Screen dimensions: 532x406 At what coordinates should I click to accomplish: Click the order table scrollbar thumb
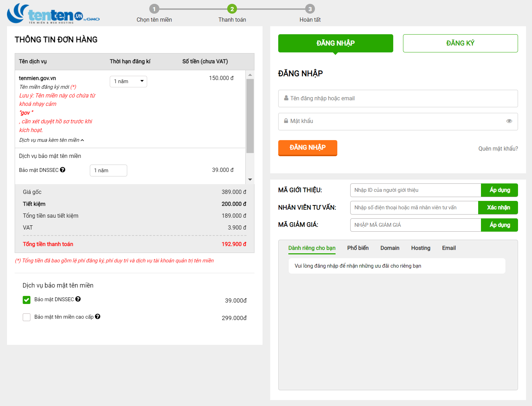250,116
